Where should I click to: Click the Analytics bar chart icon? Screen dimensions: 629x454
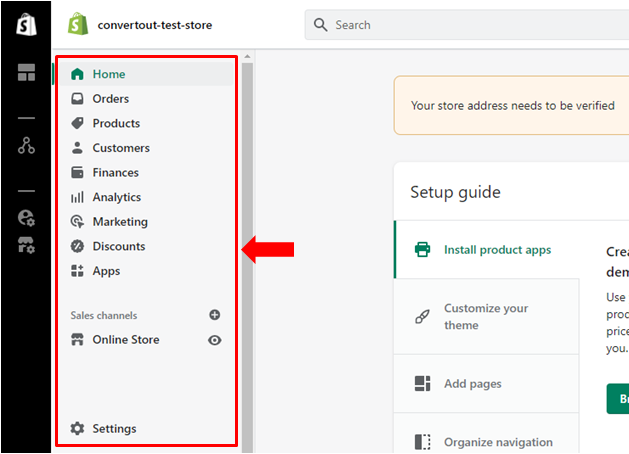[77, 197]
